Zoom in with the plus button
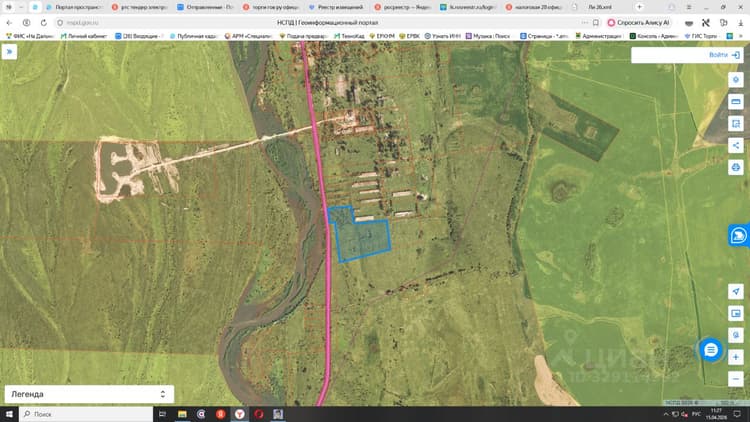The height and width of the screenshot is (422, 750). pyautogui.click(x=736, y=357)
